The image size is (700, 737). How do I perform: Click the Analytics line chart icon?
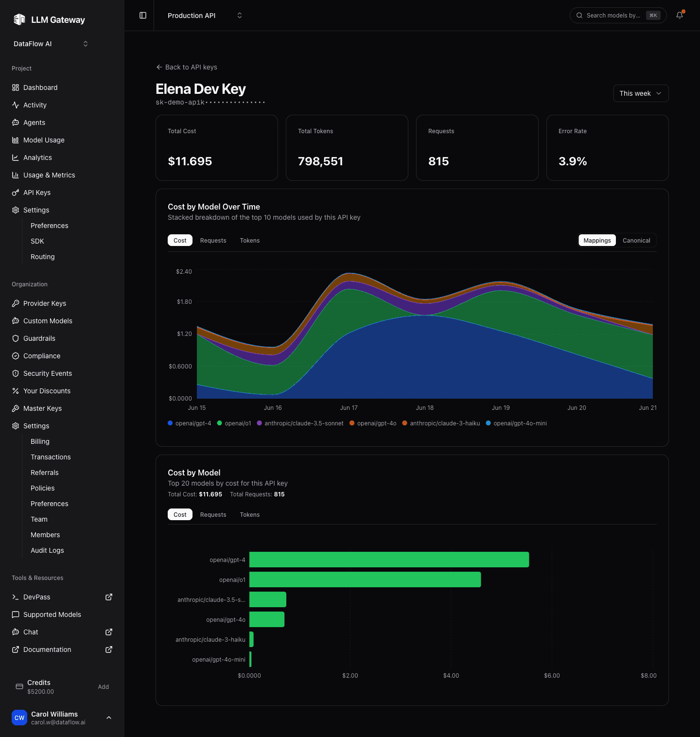16,158
